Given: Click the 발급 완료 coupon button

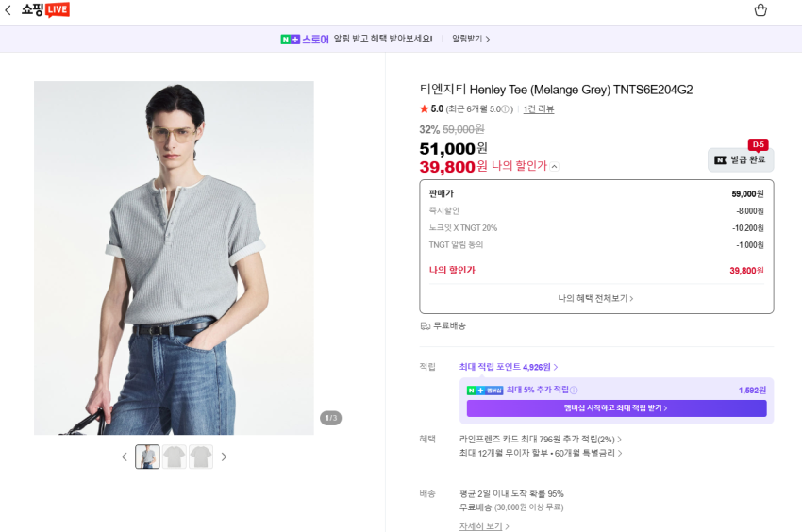Looking at the screenshot, I should click(x=740, y=160).
